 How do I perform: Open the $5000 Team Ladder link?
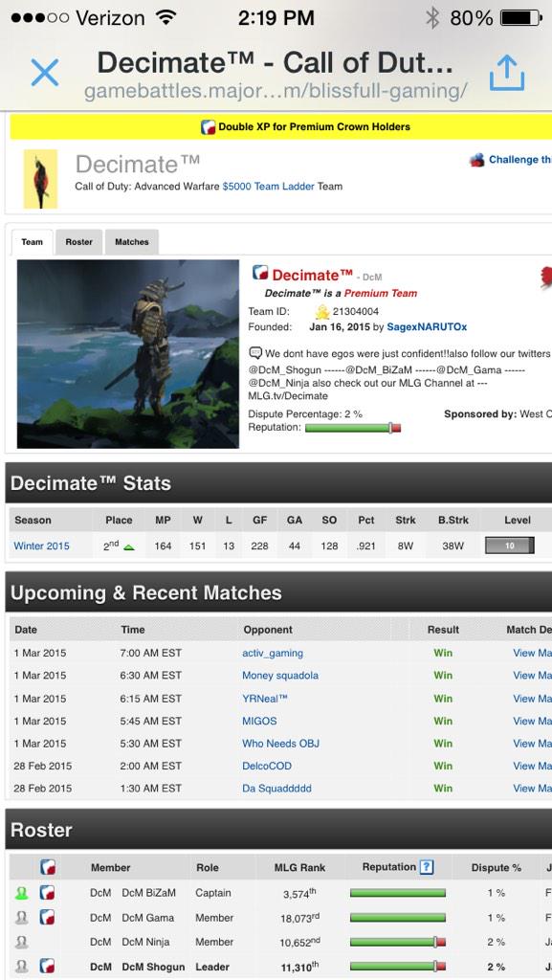click(268, 187)
